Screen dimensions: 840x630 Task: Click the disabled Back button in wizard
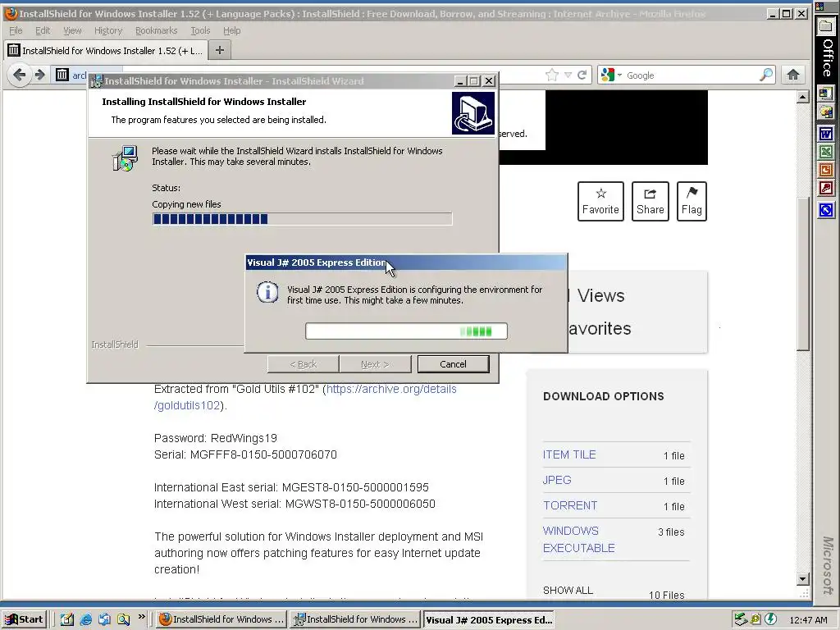(304, 363)
